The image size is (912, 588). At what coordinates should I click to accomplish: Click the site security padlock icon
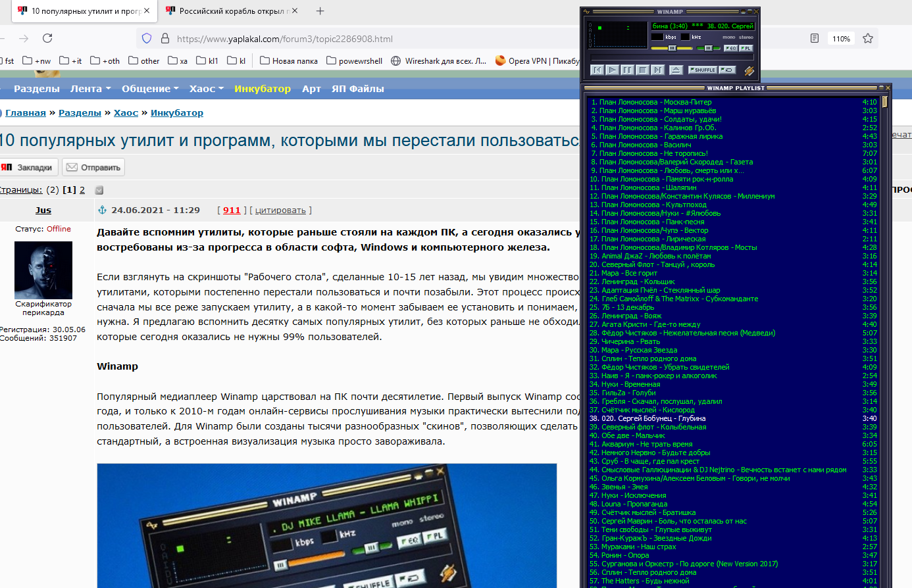pos(165,38)
